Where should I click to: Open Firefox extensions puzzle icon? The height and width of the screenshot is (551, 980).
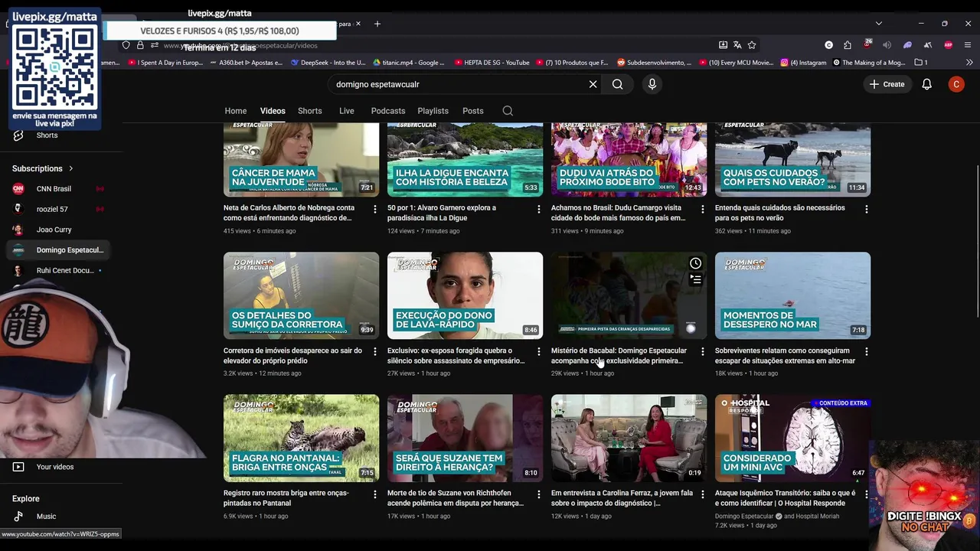(848, 45)
